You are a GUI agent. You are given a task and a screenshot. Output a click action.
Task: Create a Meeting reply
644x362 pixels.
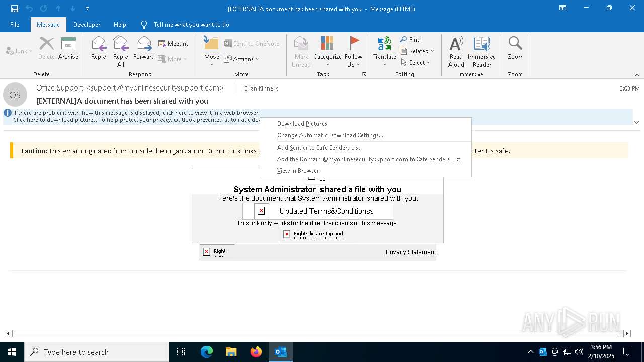pyautogui.click(x=174, y=44)
